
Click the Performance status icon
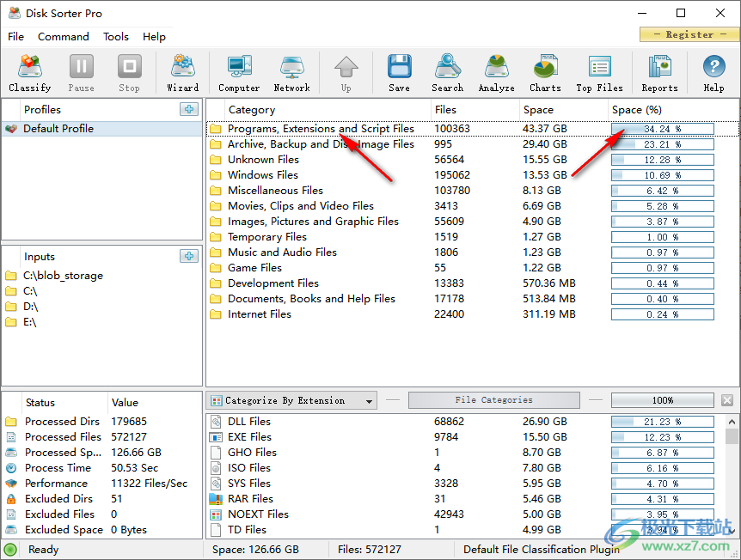click(11, 484)
